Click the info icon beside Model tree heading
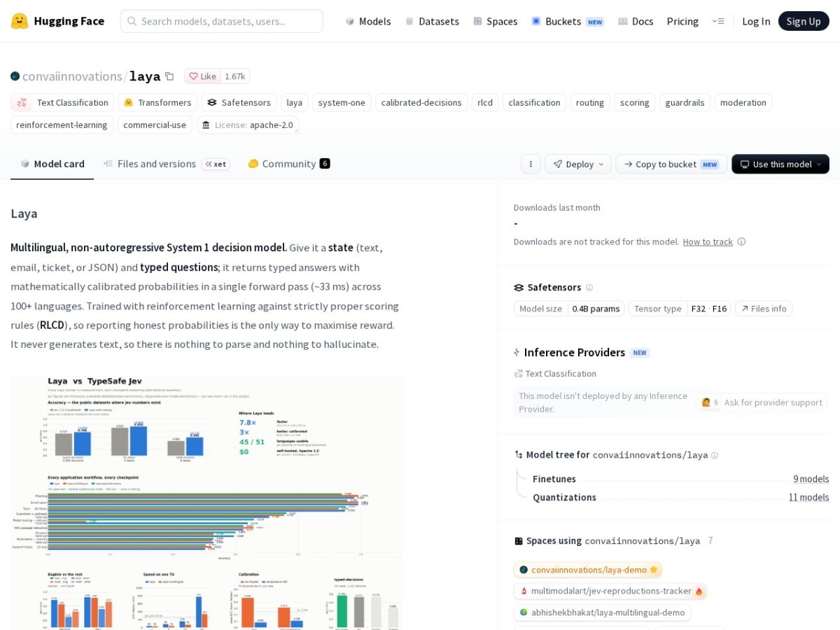Viewport: 840px width, 630px height. [715, 455]
